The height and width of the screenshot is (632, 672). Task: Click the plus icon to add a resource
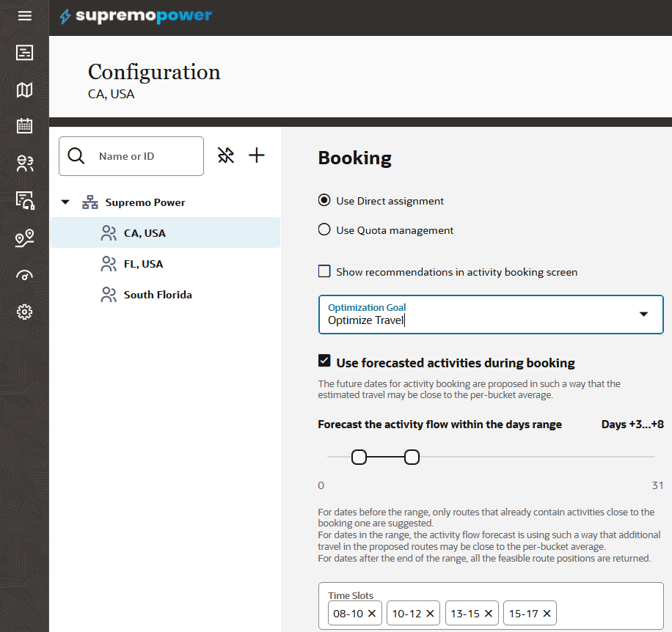[x=256, y=155]
